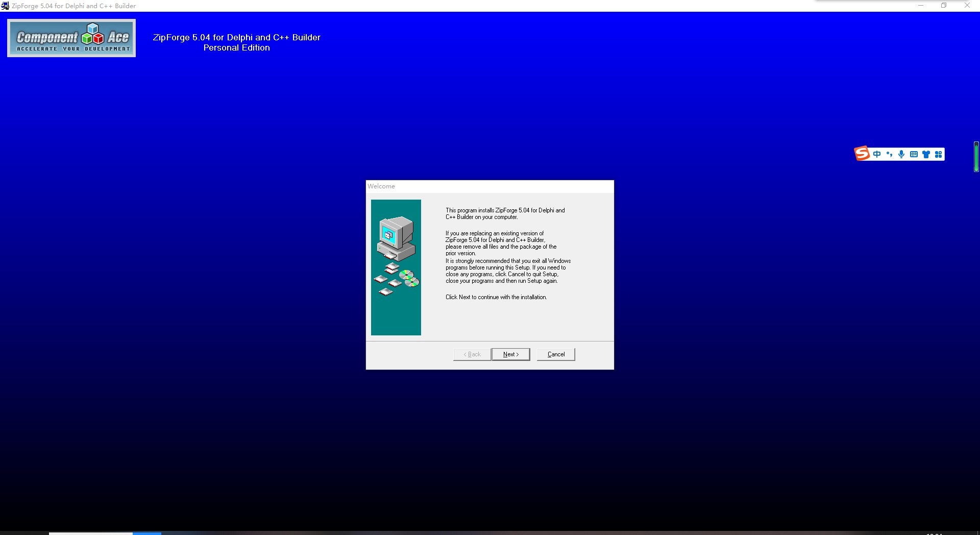The height and width of the screenshot is (535, 980).
Task: Minimize the installer window
Action: pos(921,6)
